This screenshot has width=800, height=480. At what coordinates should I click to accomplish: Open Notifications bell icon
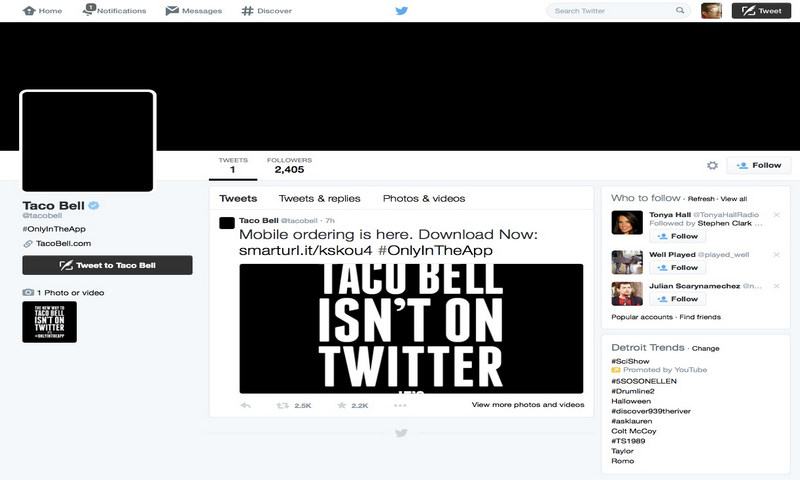coord(90,11)
